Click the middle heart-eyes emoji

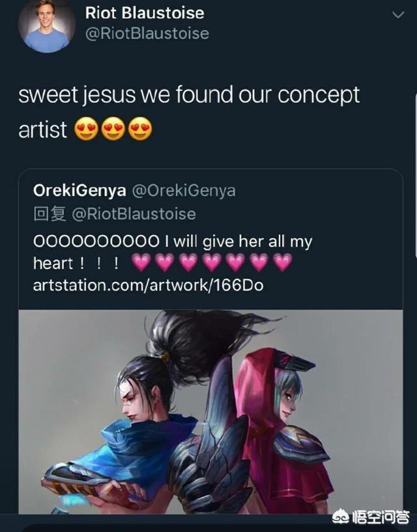(113, 129)
